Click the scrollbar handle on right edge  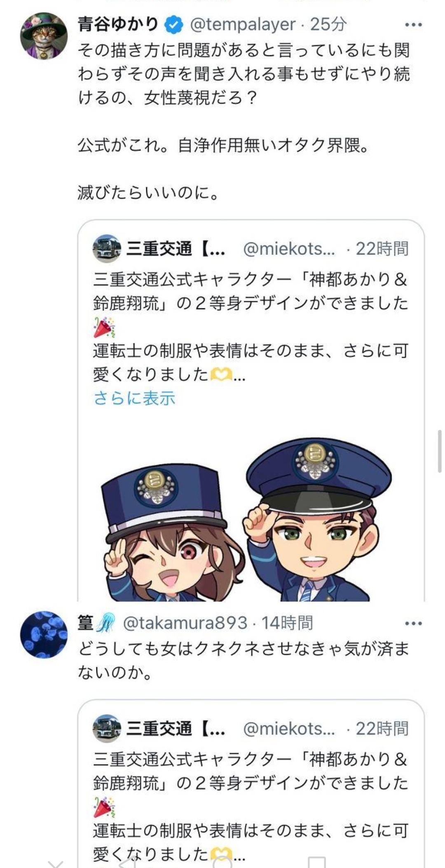pyautogui.click(x=440, y=451)
